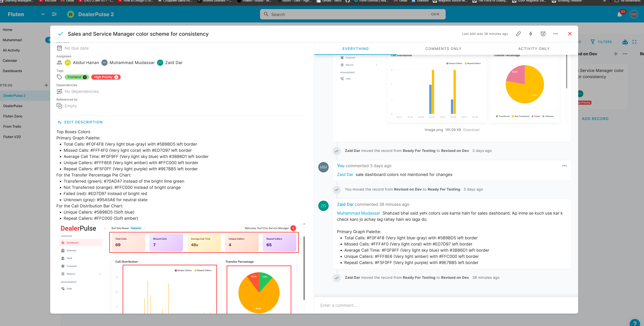Open the record's three-dot more options menu
Image resolution: width=644 pixels, height=326 pixels.
(x=555, y=34)
